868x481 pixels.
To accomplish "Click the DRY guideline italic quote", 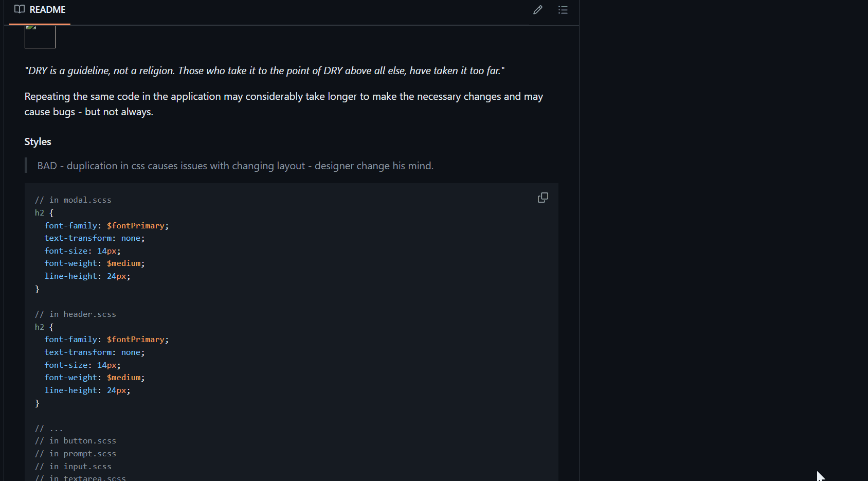I will tap(264, 70).
